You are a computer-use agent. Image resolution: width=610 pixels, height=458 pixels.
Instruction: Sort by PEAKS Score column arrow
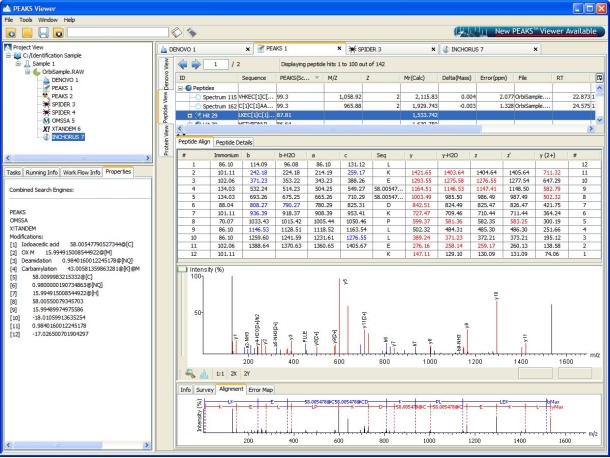click(x=317, y=78)
